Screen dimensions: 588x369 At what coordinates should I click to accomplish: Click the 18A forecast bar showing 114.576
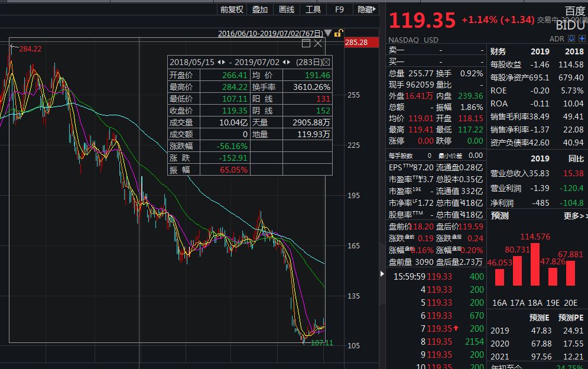point(535,264)
